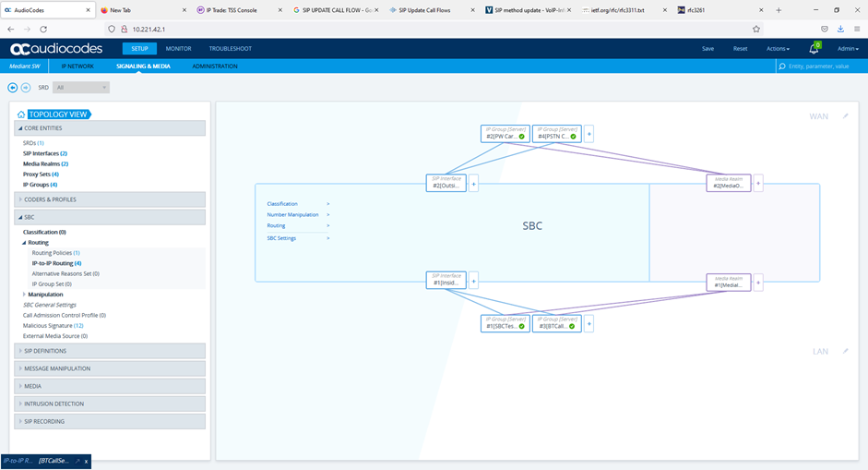Click the navigate back arrow beside SRD
Image resolution: width=868 pixels, height=470 pixels.
(12, 88)
